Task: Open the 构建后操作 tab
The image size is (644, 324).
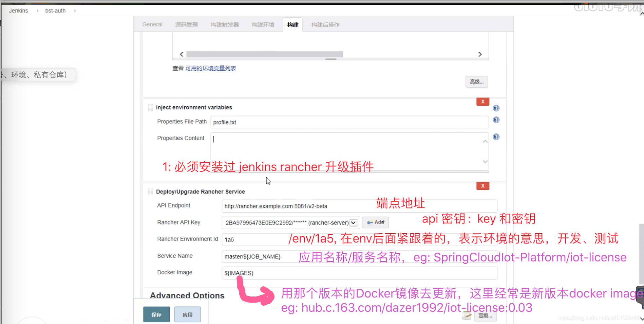Action: (x=325, y=24)
